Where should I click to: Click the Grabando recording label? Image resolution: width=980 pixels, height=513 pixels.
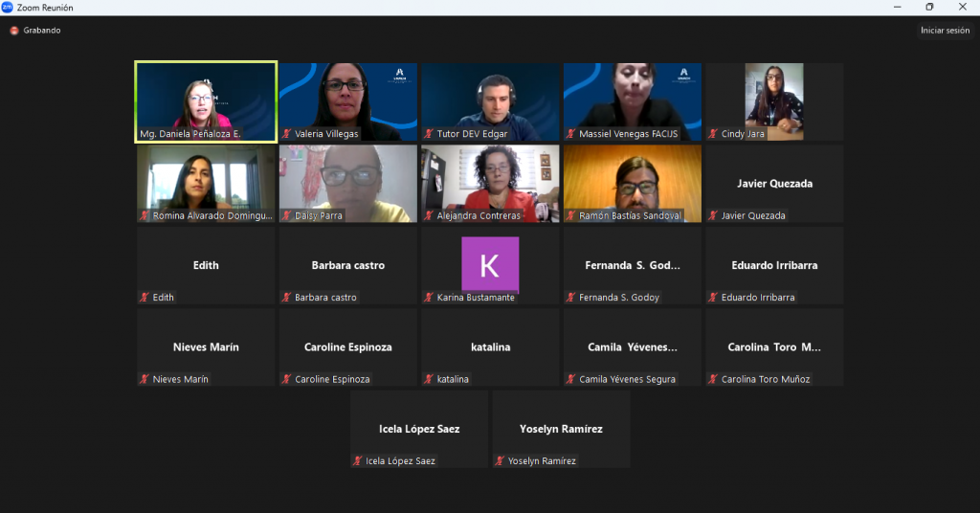(42, 31)
